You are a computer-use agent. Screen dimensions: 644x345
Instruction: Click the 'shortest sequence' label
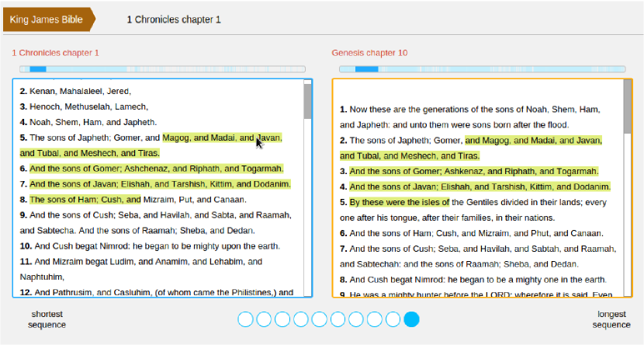click(47, 319)
